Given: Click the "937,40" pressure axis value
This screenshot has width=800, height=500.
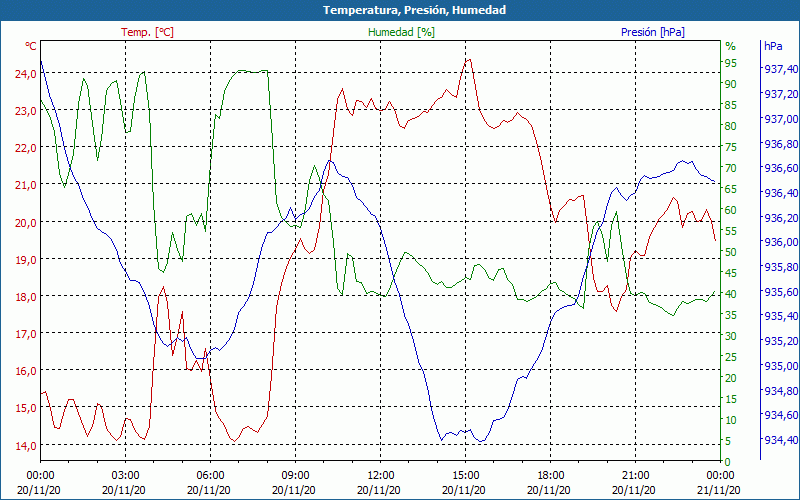Looking at the screenshot, I should pos(781,69).
